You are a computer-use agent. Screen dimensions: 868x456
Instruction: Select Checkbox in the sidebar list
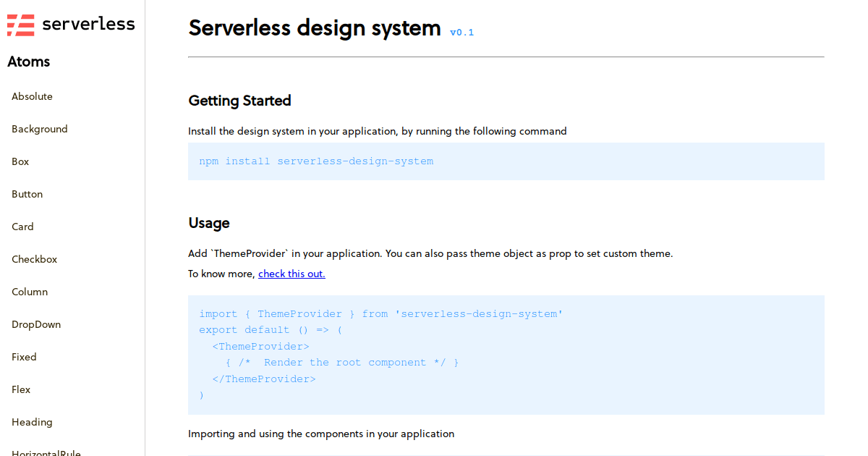tap(33, 259)
